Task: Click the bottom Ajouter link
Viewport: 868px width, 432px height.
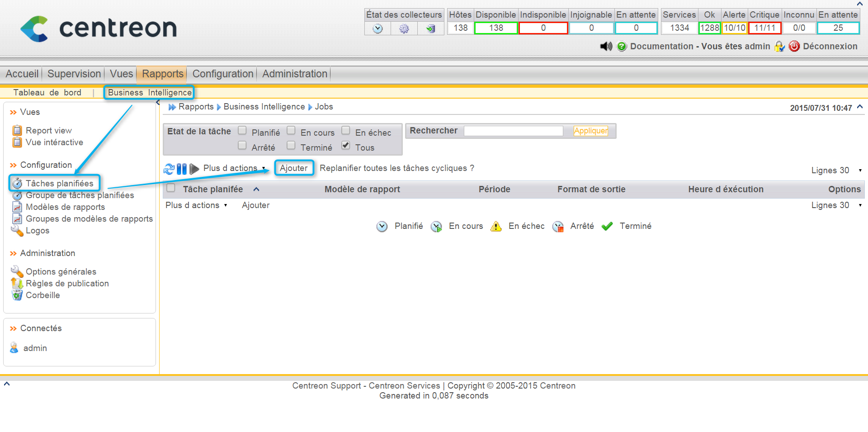Action: point(255,205)
